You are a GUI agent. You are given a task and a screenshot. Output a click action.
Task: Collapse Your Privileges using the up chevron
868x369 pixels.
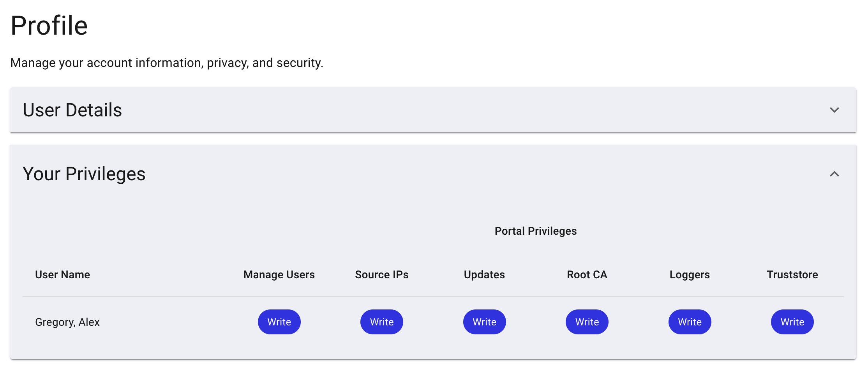click(x=834, y=174)
